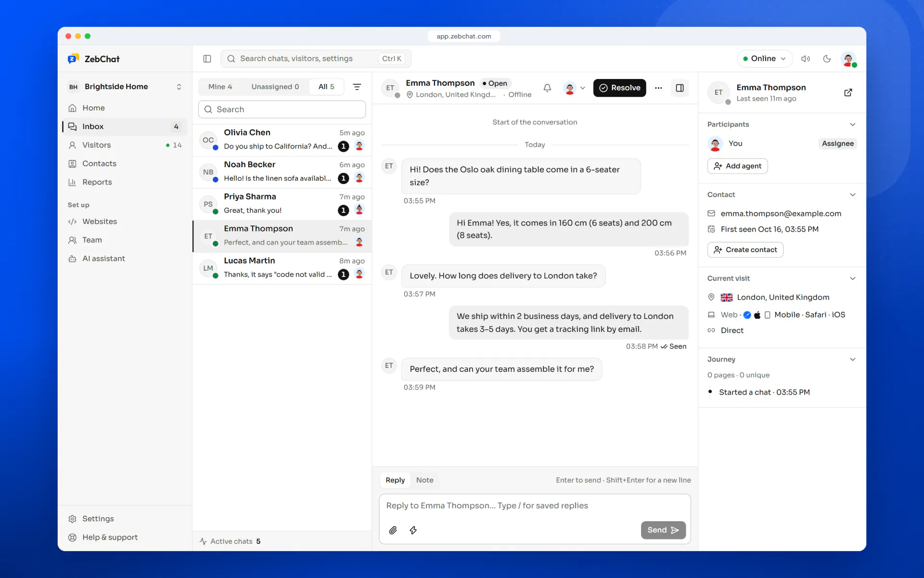Open Settings at sidebar bottom
This screenshot has width=924, height=578.
(125, 519)
